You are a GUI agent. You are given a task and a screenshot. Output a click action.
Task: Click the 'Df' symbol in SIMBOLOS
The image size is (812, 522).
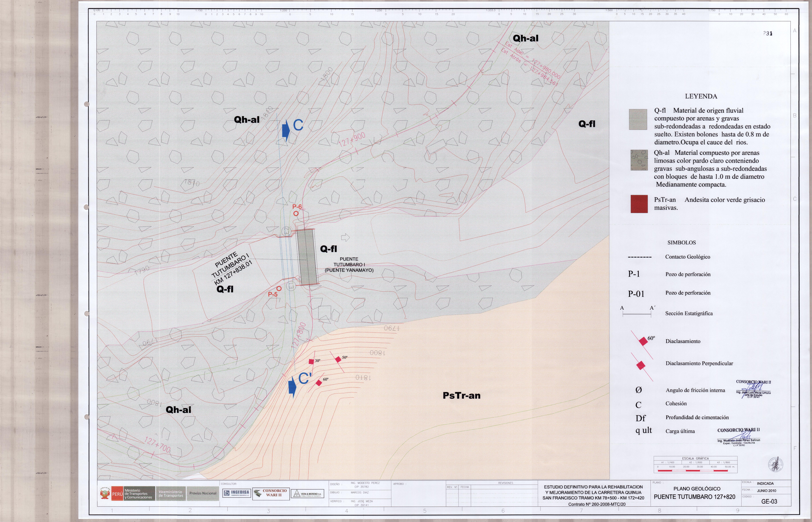641,418
